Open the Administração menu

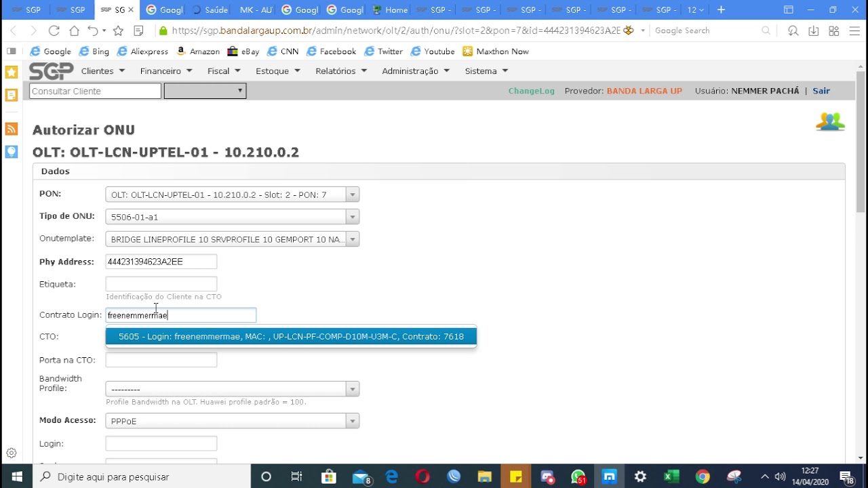coord(416,71)
